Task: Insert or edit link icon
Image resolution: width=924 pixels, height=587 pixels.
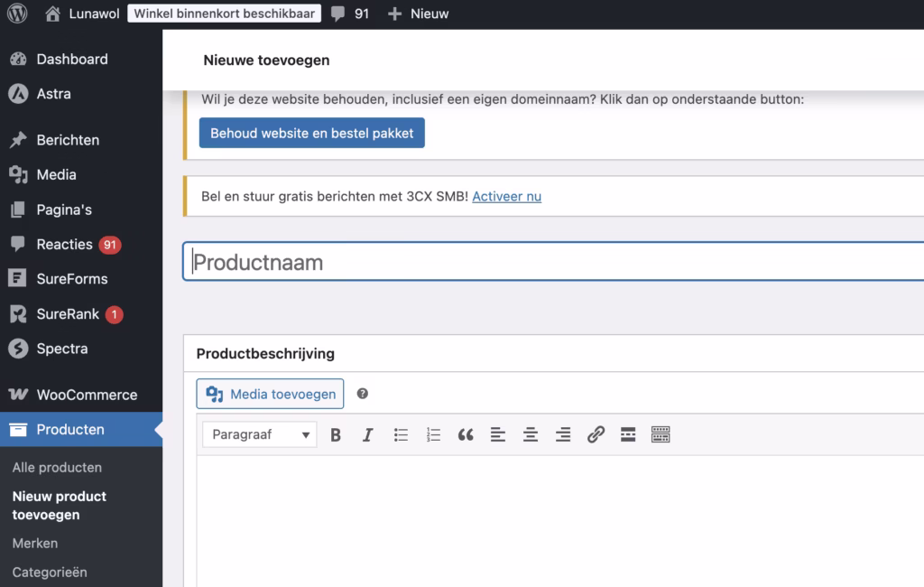Action: (596, 434)
